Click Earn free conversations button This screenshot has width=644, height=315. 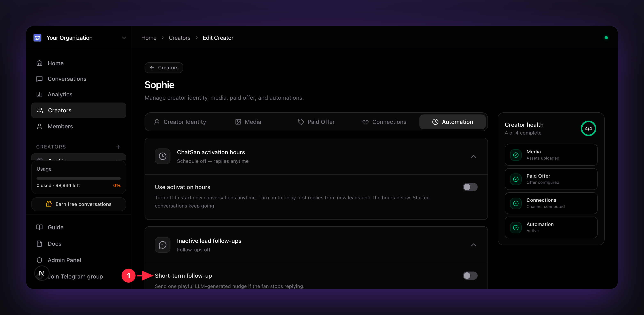tap(78, 204)
